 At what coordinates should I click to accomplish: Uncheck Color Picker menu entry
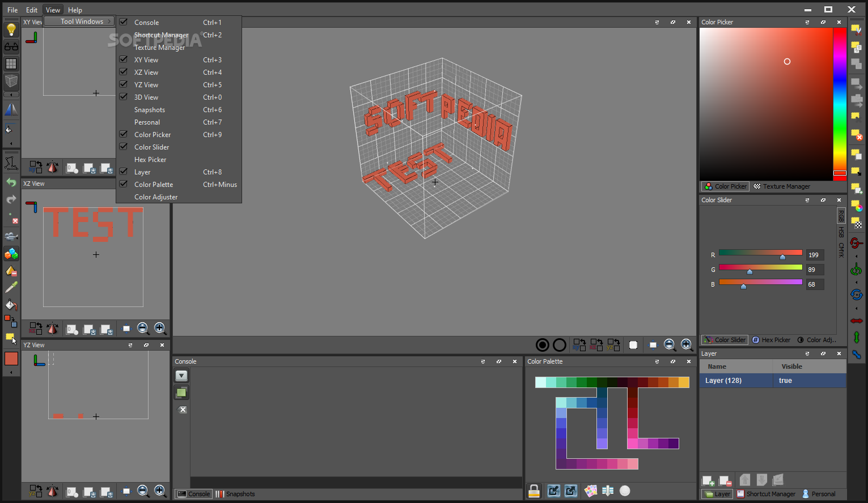pos(179,135)
